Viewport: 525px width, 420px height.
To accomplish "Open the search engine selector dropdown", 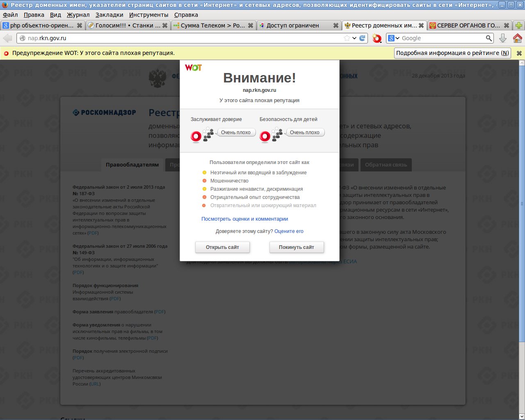I will [394, 38].
